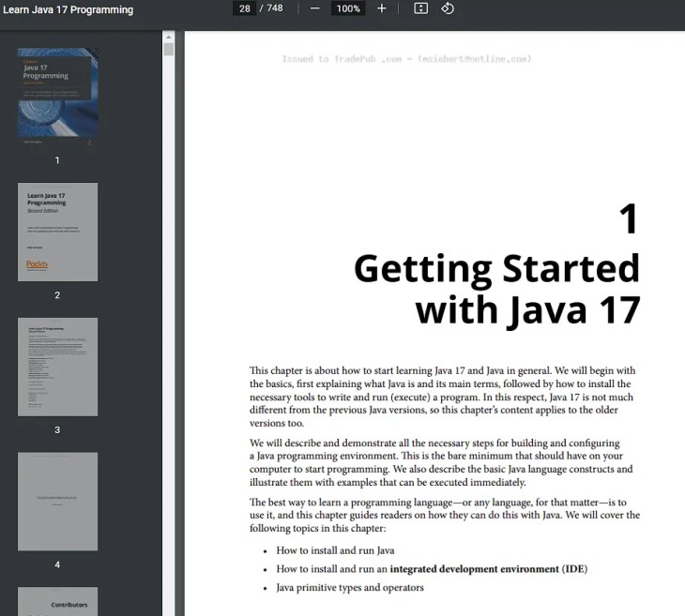This screenshot has height=616, width=685.
Task: Click the zoom out minus icon
Action: [x=314, y=8]
